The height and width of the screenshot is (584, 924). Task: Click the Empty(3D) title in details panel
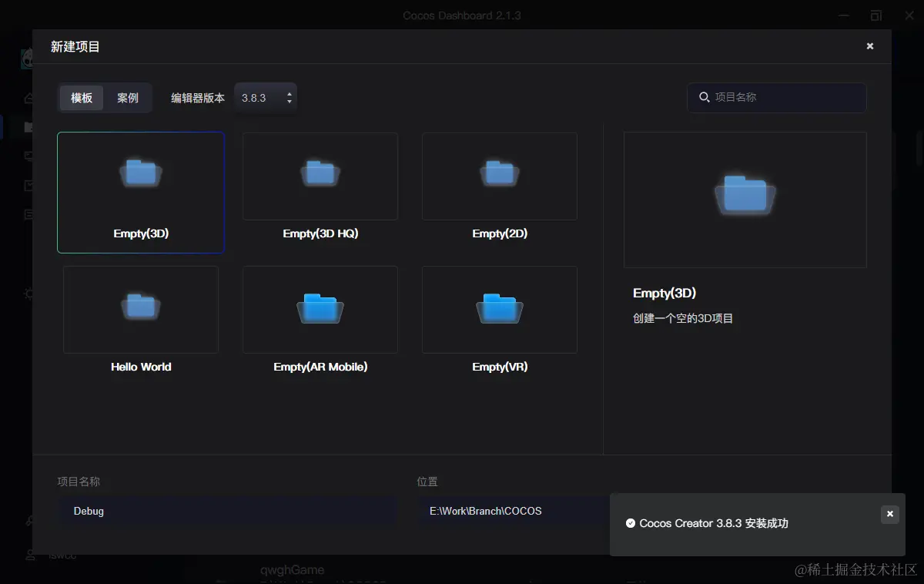click(665, 293)
